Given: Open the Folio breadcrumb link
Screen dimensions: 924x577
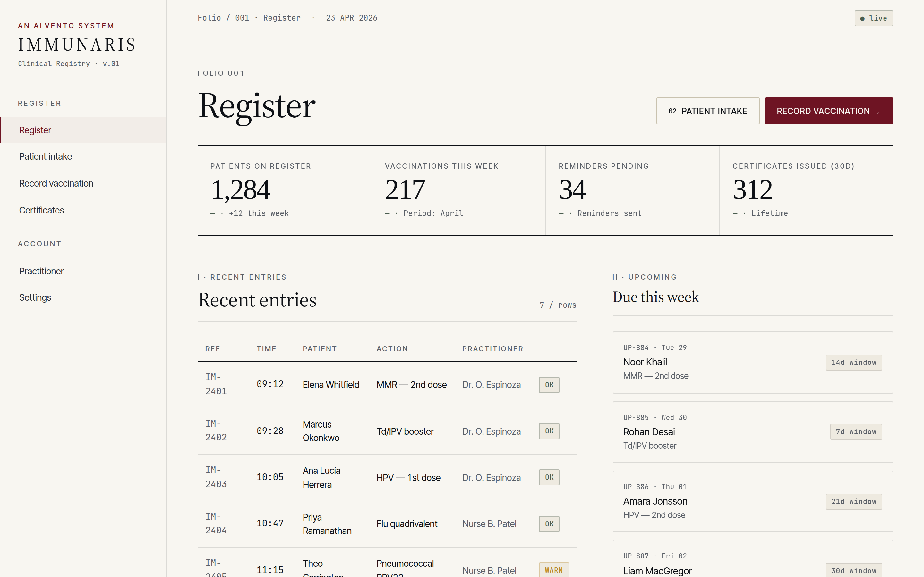Looking at the screenshot, I should point(209,18).
